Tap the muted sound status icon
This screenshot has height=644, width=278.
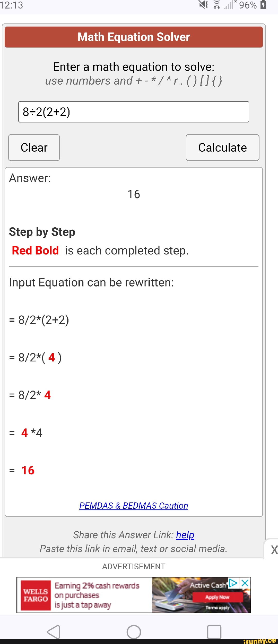pyautogui.click(x=203, y=5)
